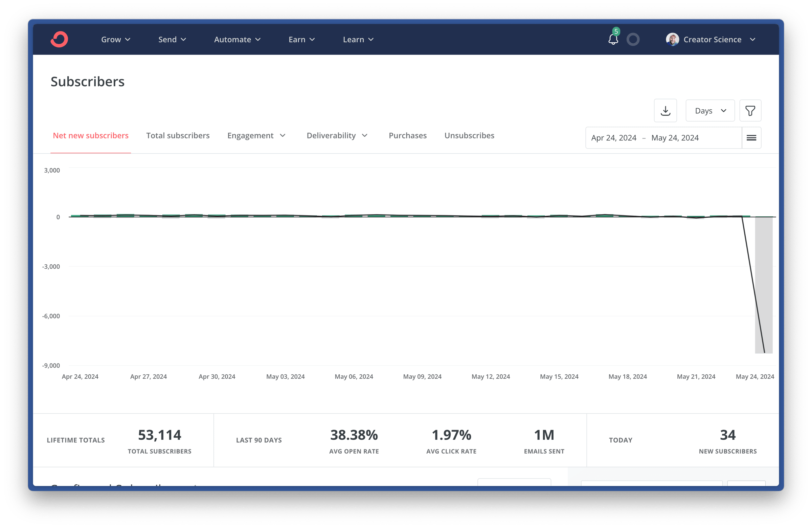The image size is (812, 528).
Task: Open the notifications bell icon
Action: [x=613, y=40]
